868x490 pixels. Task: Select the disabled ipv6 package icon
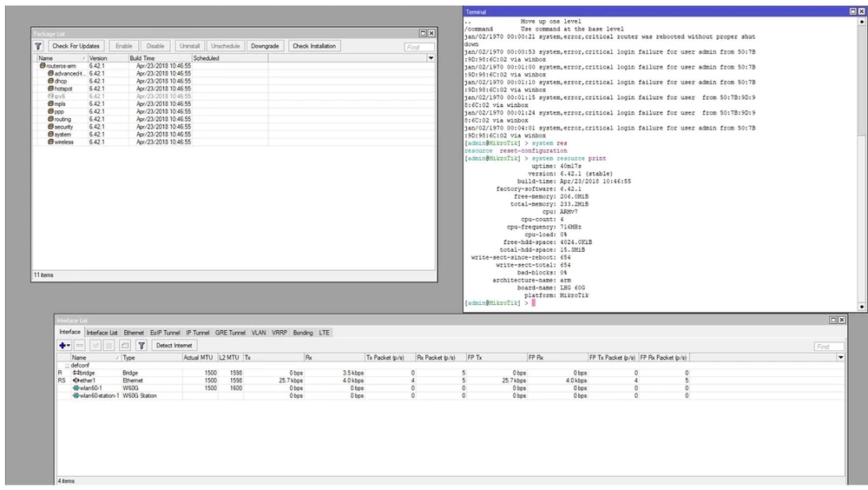[x=50, y=96]
